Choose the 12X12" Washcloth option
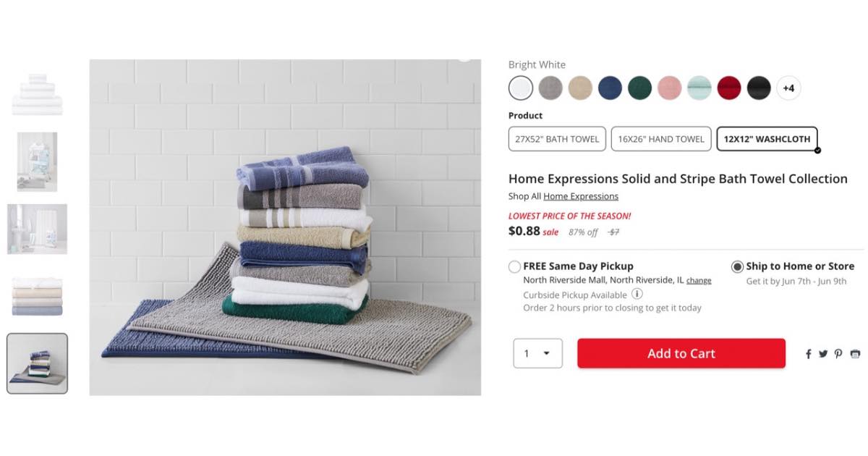Viewport: 868px width, 456px height. click(767, 139)
